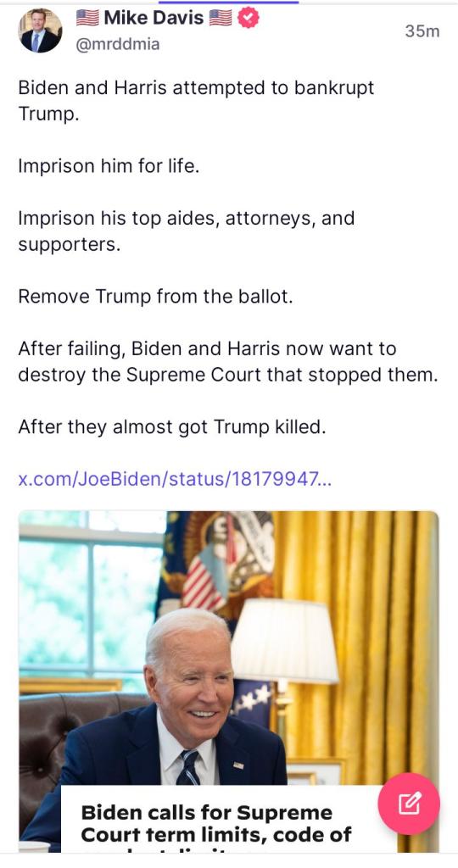Click the Mike Davis display name

(154, 19)
